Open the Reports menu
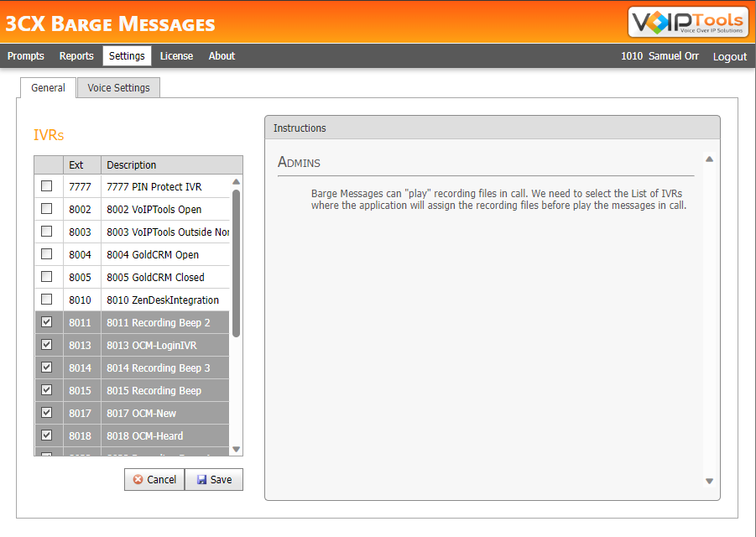This screenshot has height=537, width=756. click(76, 56)
